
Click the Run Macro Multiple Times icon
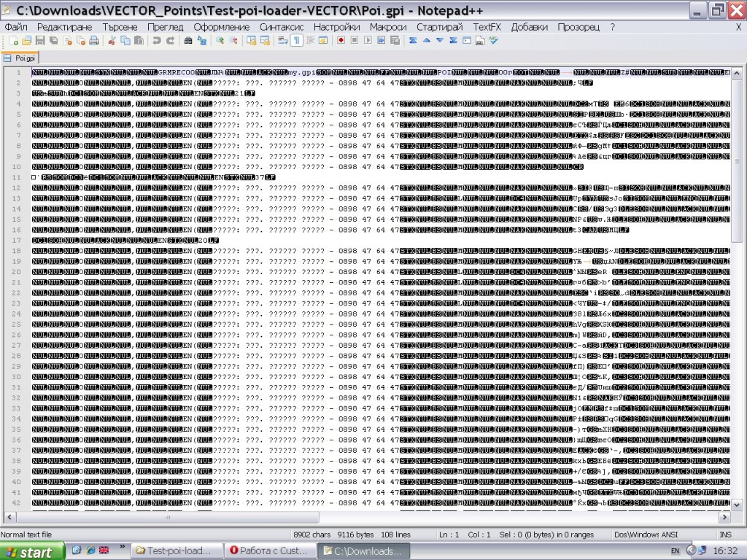(x=381, y=41)
